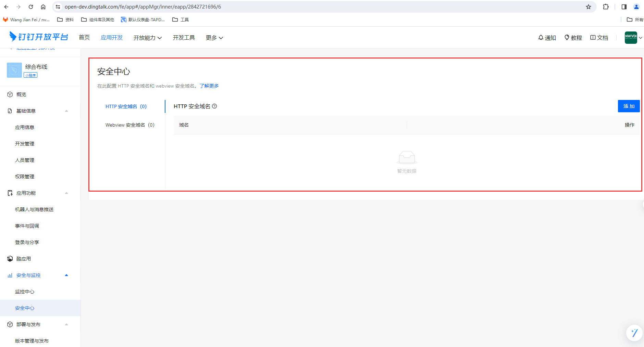Select 应用开发 in top navigation

click(x=112, y=38)
